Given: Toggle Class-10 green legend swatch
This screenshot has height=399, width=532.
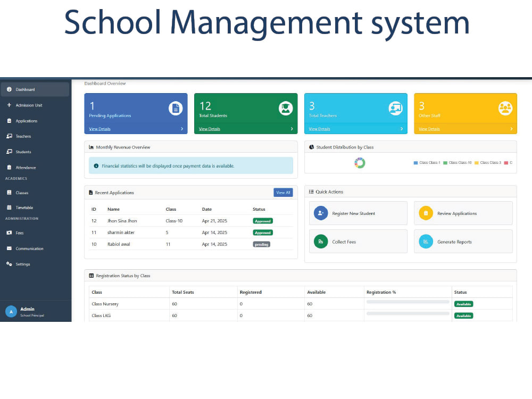Looking at the screenshot, I should [x=445, y=163].
